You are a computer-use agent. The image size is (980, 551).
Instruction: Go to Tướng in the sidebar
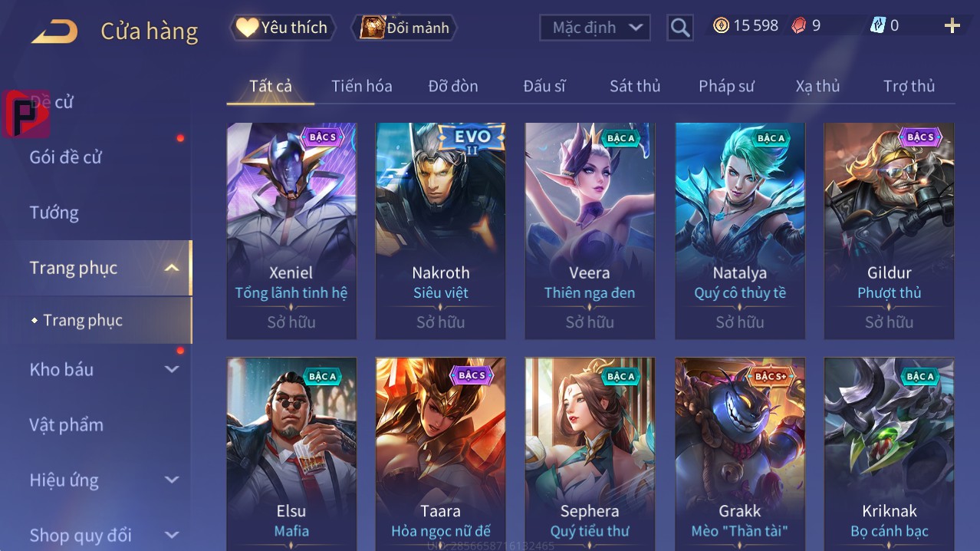54,213
